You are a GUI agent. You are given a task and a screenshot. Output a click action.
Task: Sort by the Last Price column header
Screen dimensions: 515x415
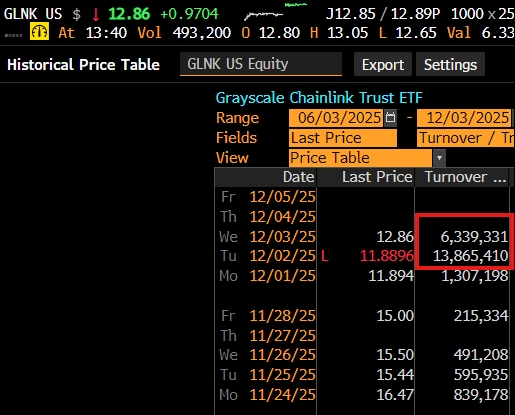(x=366, y=177)
